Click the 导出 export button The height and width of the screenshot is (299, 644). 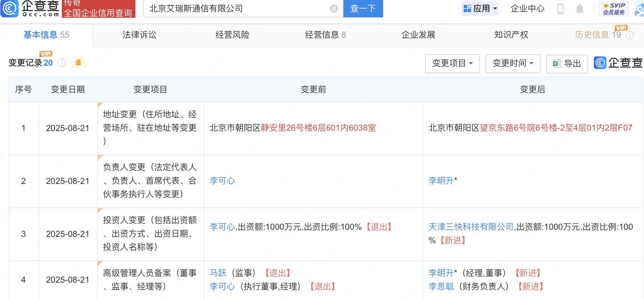pos(567,64)
